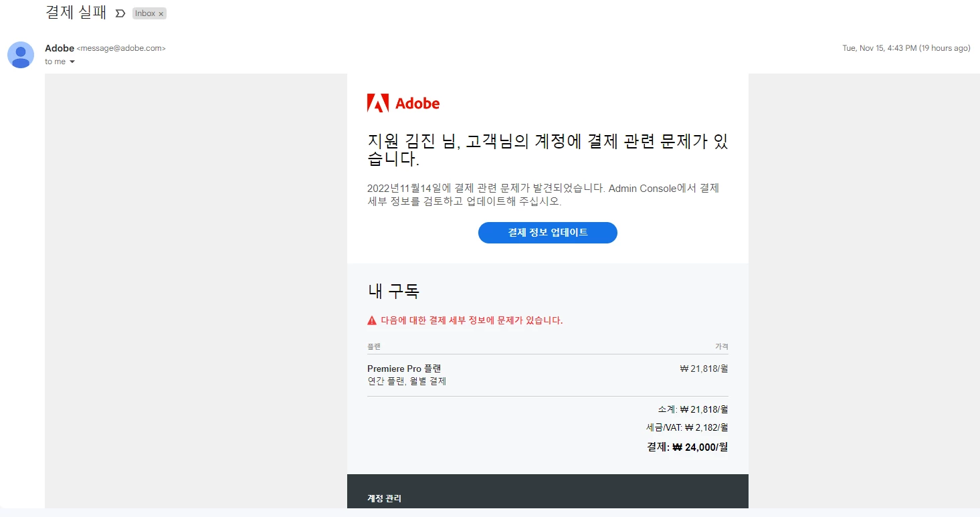Click the total 결제: ₩ 24,000/월
980x517 pixels.
tap(688, 447)
